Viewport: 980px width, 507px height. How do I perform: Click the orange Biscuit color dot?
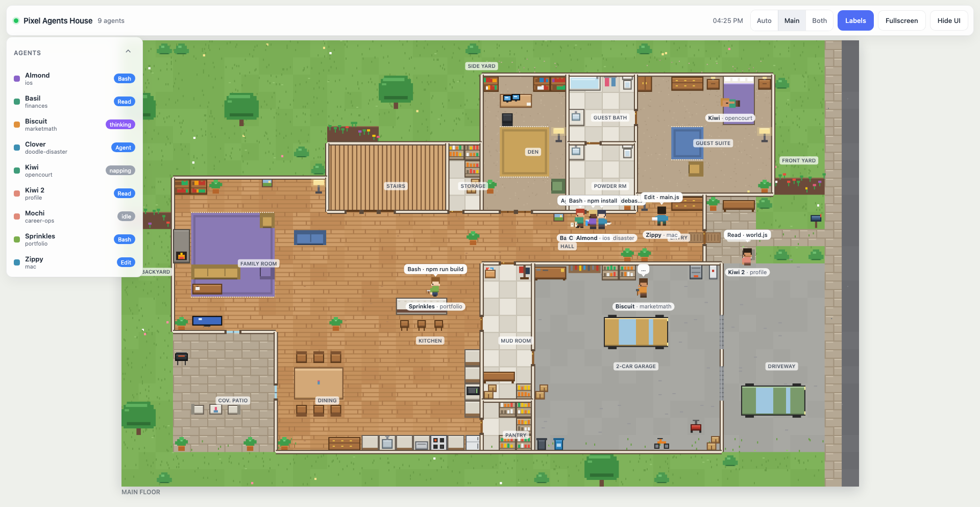(17, 125)
